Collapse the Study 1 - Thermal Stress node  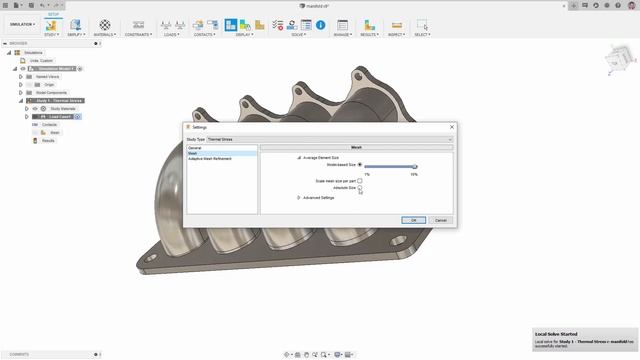(x=20, y=100)
